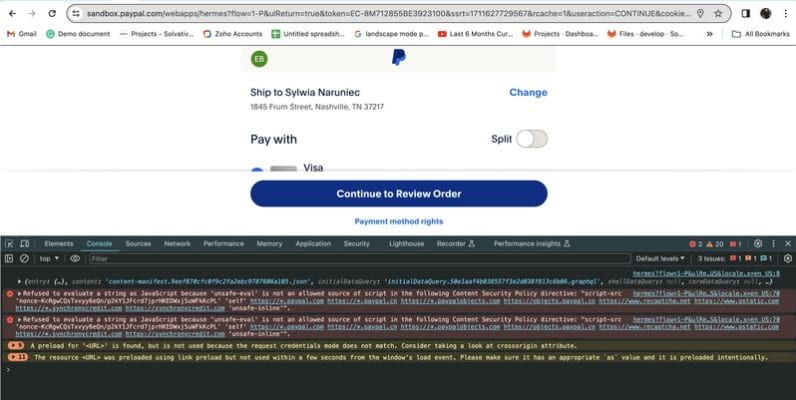Click the yellow warning count badge
796x400 pixels.
[x=715, y=244]
